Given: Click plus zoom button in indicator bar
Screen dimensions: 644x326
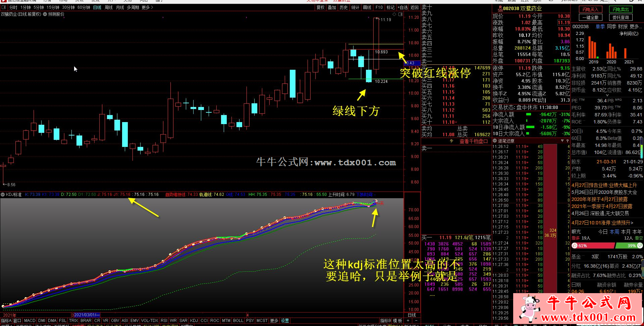Looking at the screenshot, I should [x=408, y=321].
